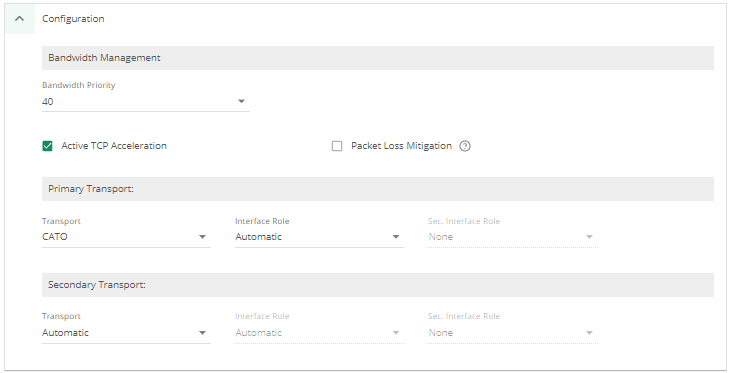
Task: Collapse the Configuration section with the chevron
Action: coord(20,19)
